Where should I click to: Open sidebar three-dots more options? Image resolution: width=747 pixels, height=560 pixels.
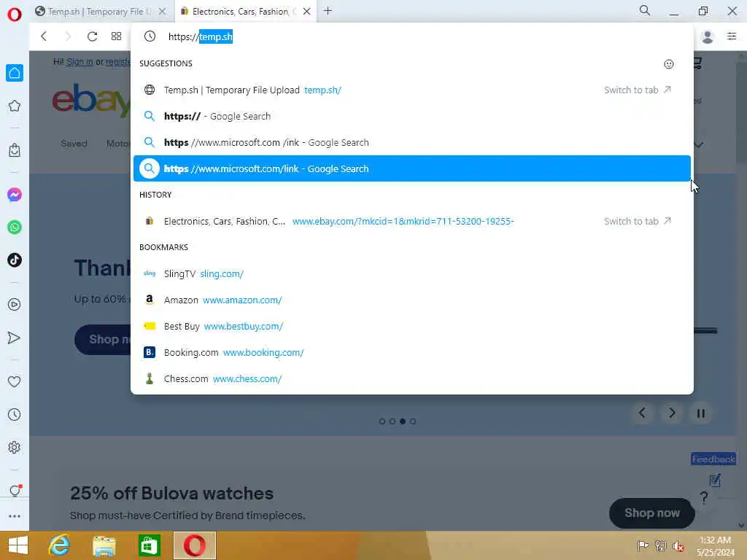tap(15, 516)
